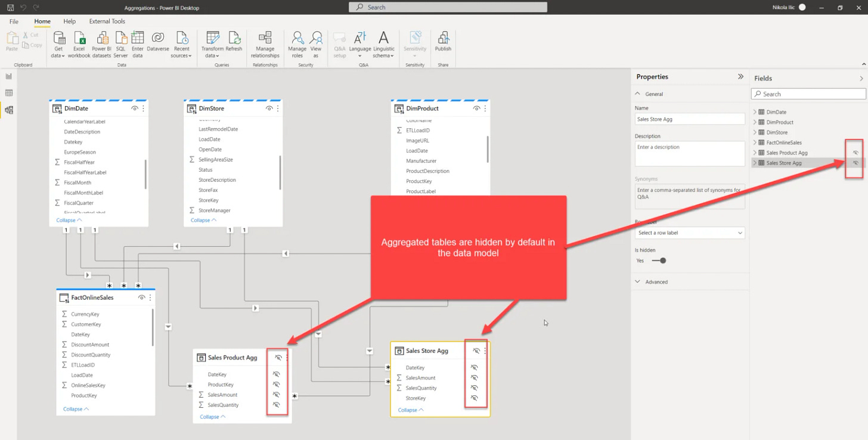
Task: Collapse the DimStore table card
Action: click(203, 220)
